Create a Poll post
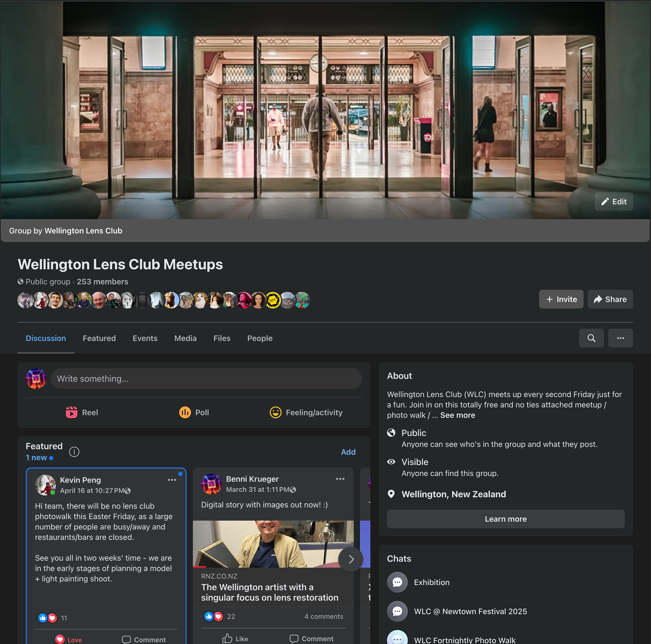The height and width of the screenshot is (644, 651). 194,412
